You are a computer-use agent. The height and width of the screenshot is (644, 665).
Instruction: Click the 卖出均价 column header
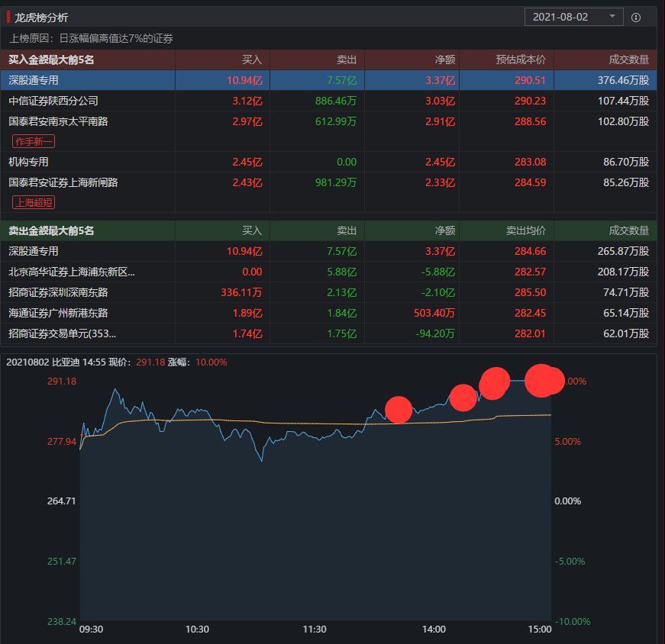(526, 230)
